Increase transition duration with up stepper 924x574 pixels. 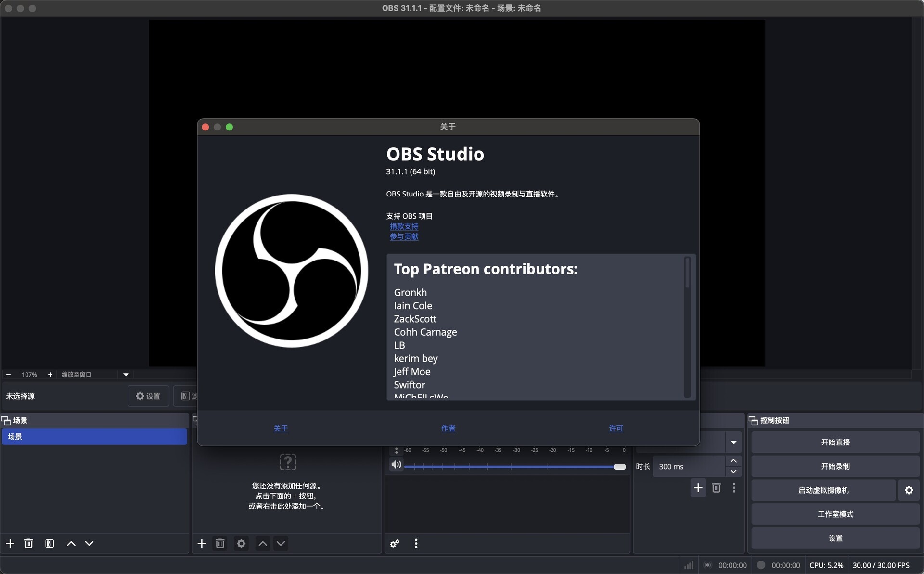click(x=733, y=461)
